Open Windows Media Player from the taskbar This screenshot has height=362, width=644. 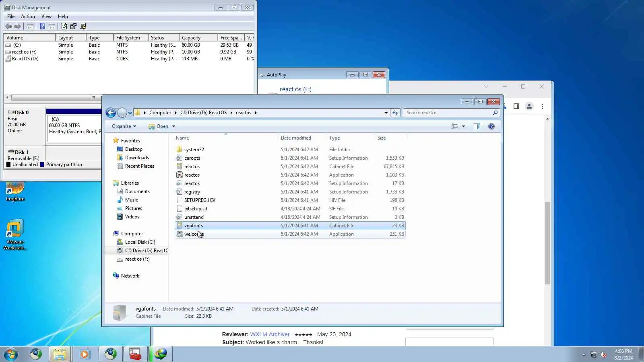tap(85, 354)
